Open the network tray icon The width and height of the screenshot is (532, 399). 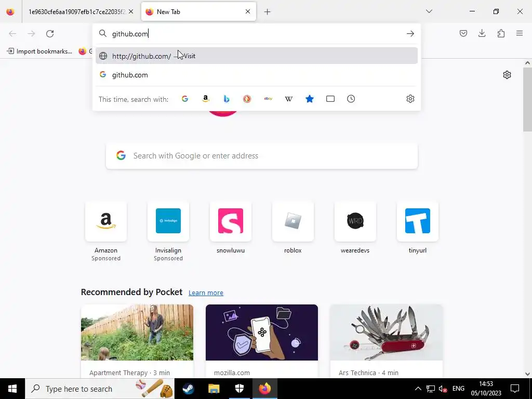431,389
